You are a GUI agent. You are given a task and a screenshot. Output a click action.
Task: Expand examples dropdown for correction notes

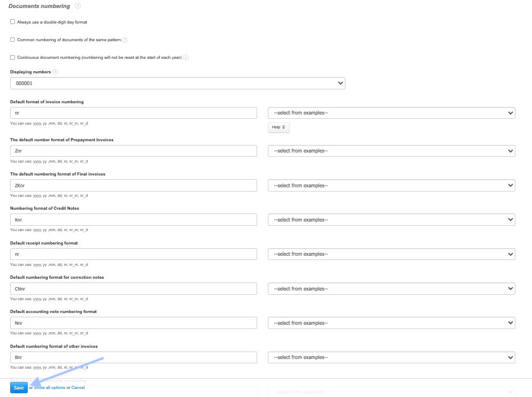click(x=391, y=289)
